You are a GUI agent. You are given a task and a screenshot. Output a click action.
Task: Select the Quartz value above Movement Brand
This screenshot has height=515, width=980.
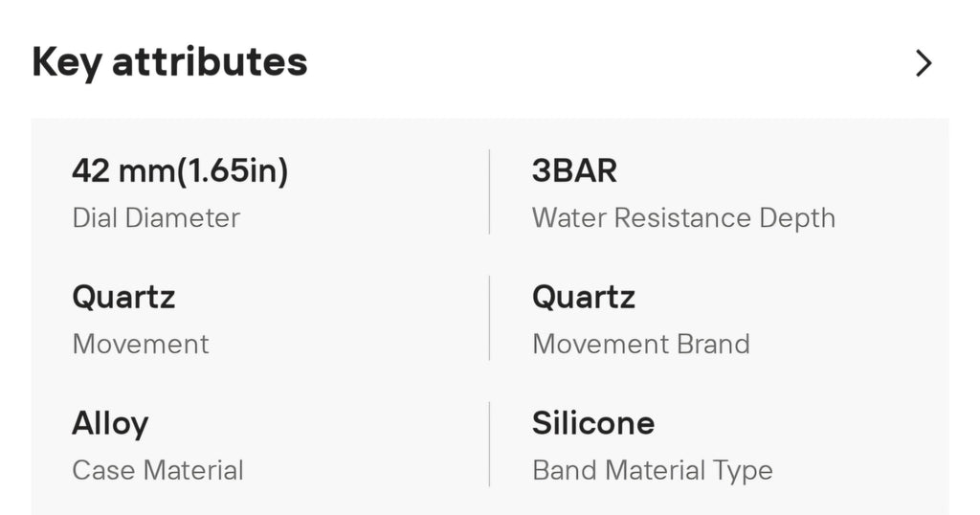coord(584,297)
